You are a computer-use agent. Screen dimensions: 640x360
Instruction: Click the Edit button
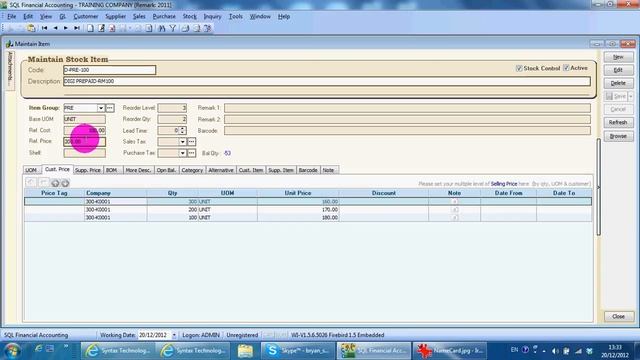click(618, 70)
